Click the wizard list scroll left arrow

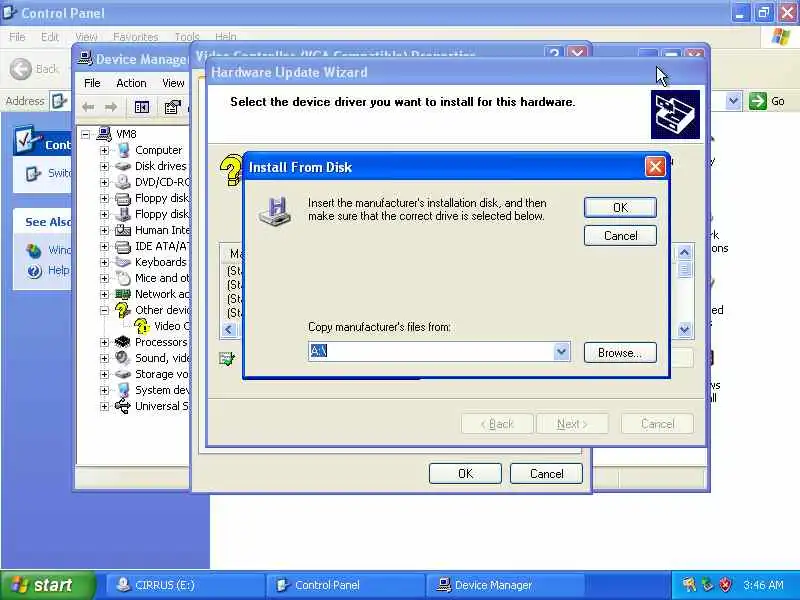228,330
